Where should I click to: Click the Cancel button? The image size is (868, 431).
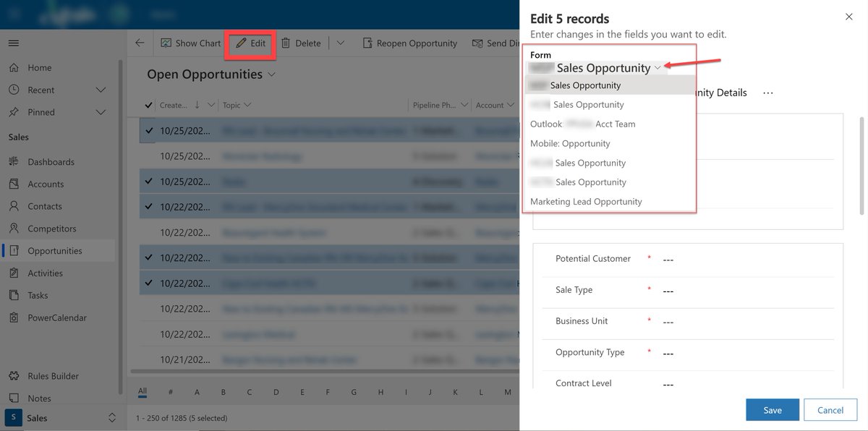[x=830, y=409]
